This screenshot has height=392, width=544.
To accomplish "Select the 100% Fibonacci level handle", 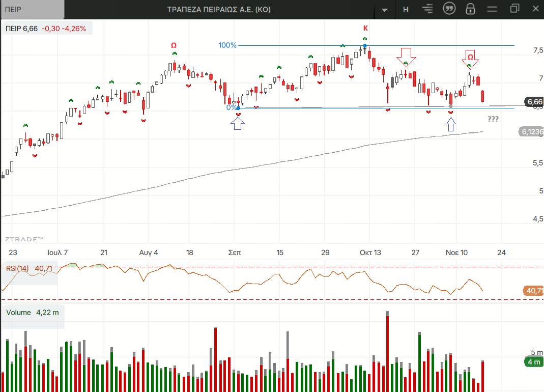I will pyautogui.click(x=365, y=46).
